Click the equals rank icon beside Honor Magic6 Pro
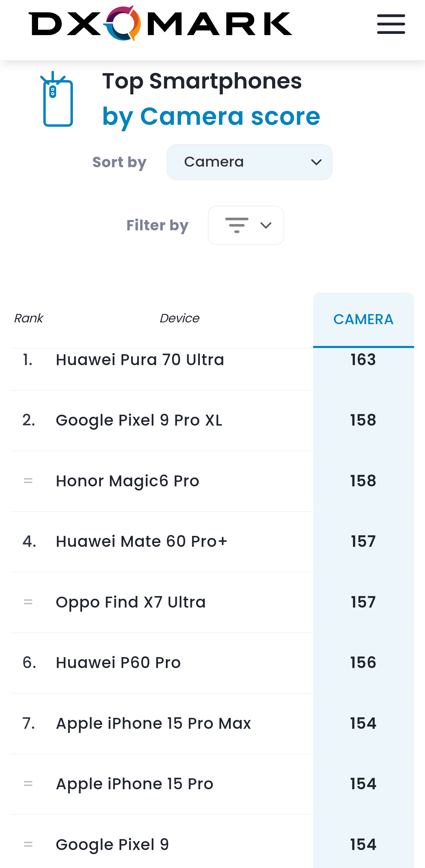This screenshot has height=868, width=425. 28,481
